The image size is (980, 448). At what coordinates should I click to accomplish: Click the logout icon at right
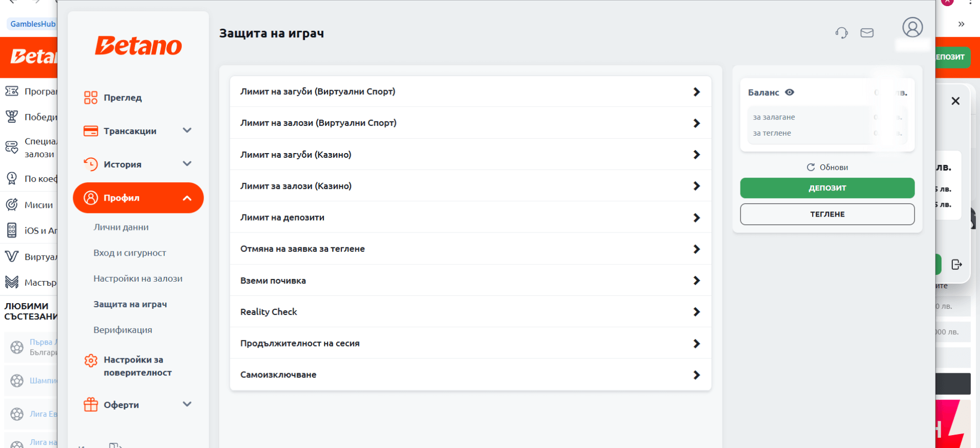pyautogui.click(x=956, y=264)
